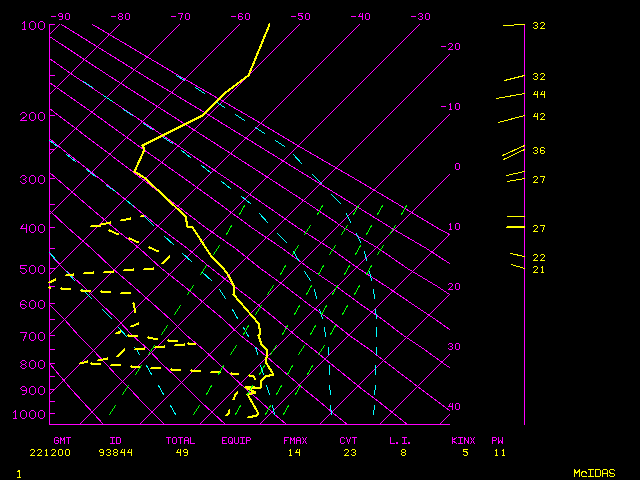Select the 300 pressure level label
This screenshot has height=480, width=640.
(x=32, y=180)
